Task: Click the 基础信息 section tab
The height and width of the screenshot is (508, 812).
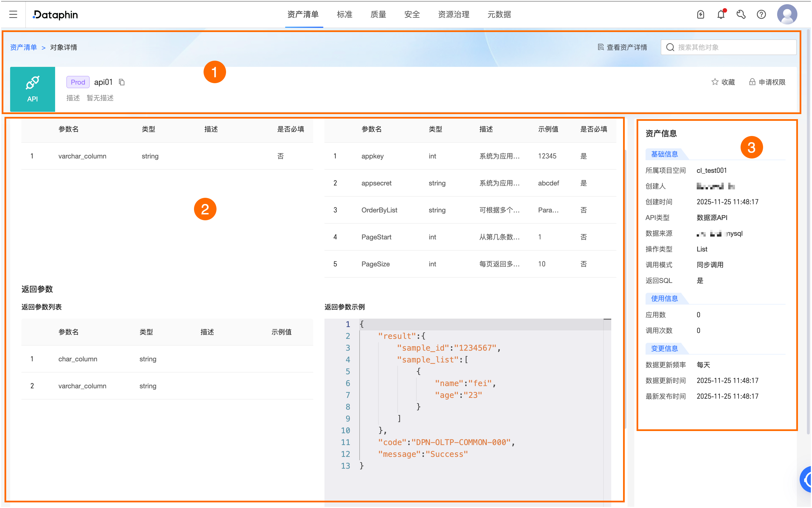Action: click(x=664, y=154)
